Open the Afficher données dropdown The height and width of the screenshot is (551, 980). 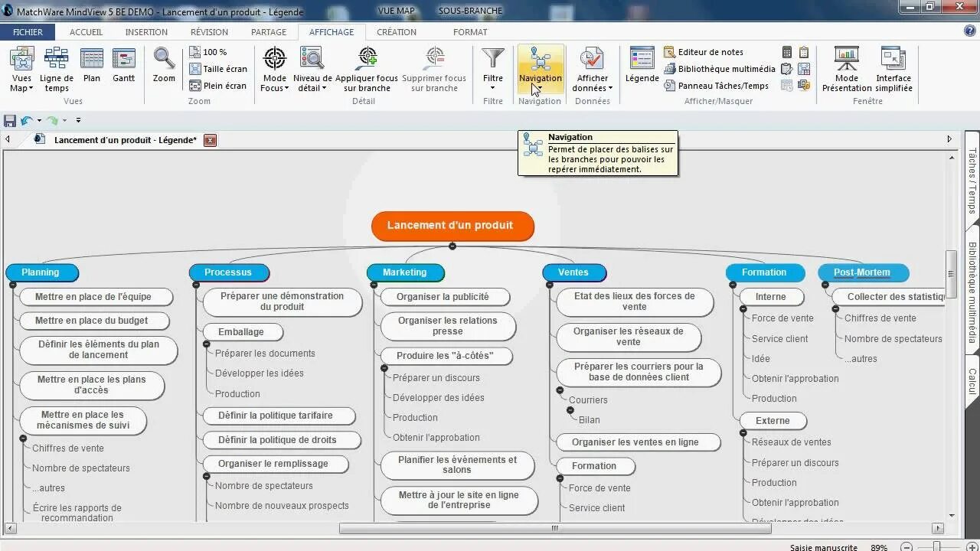593,70
